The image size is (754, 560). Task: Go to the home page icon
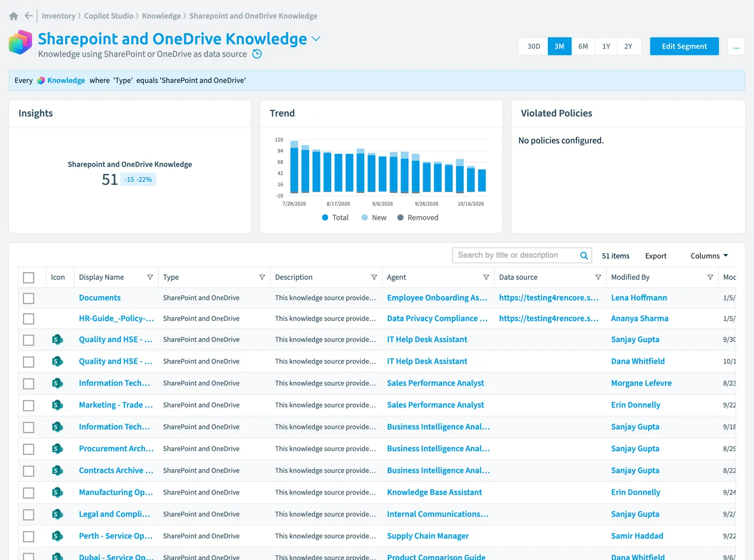tap(14, 16)
